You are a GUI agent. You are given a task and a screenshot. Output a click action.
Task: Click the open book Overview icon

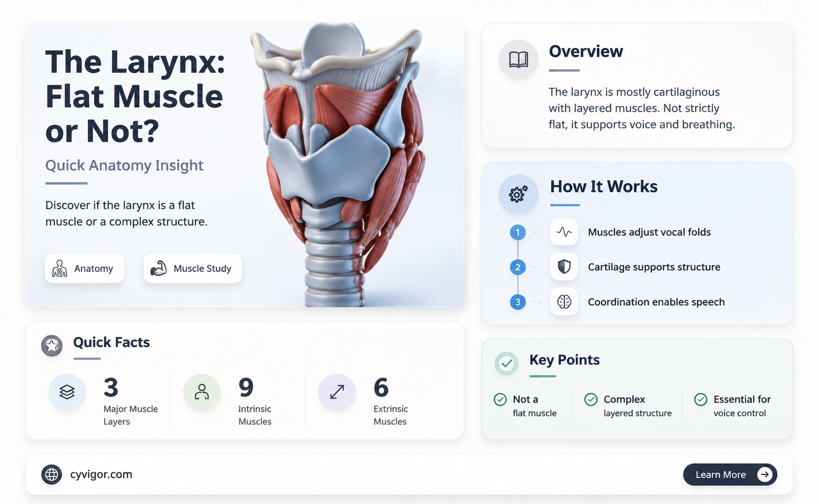[x=518, y=59]
